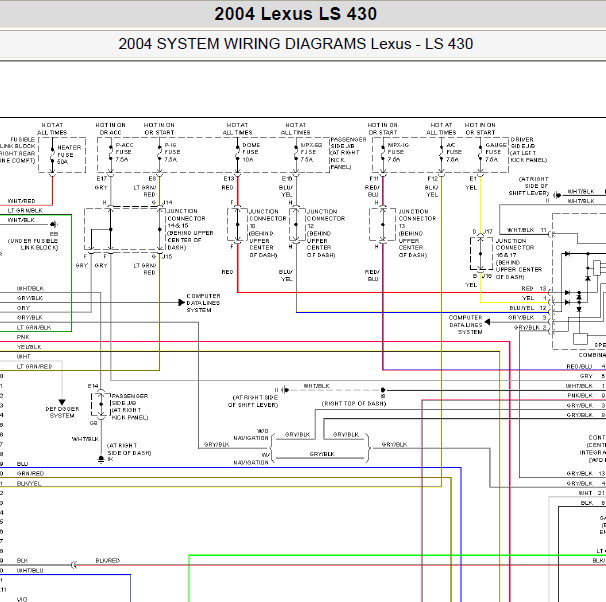Viewport: 606px width, 602px height.
Task: Click the GRN/RED wire label
Action: point(30,473)
